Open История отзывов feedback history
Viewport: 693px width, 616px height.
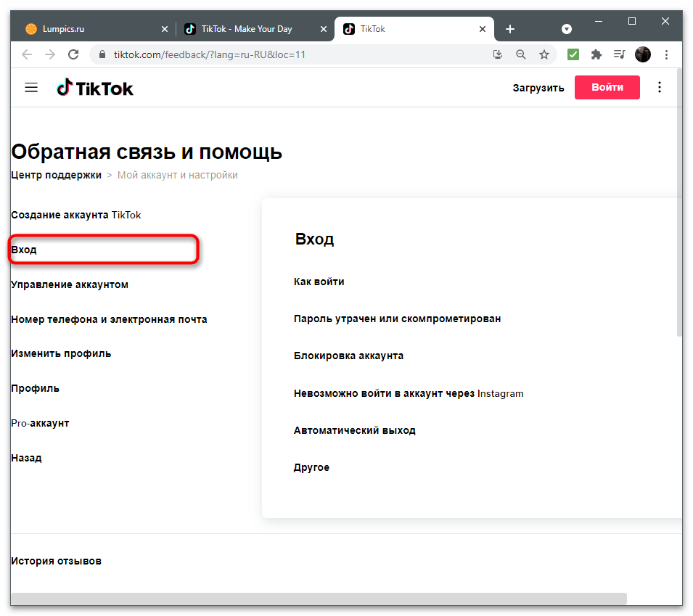(56, 561)
